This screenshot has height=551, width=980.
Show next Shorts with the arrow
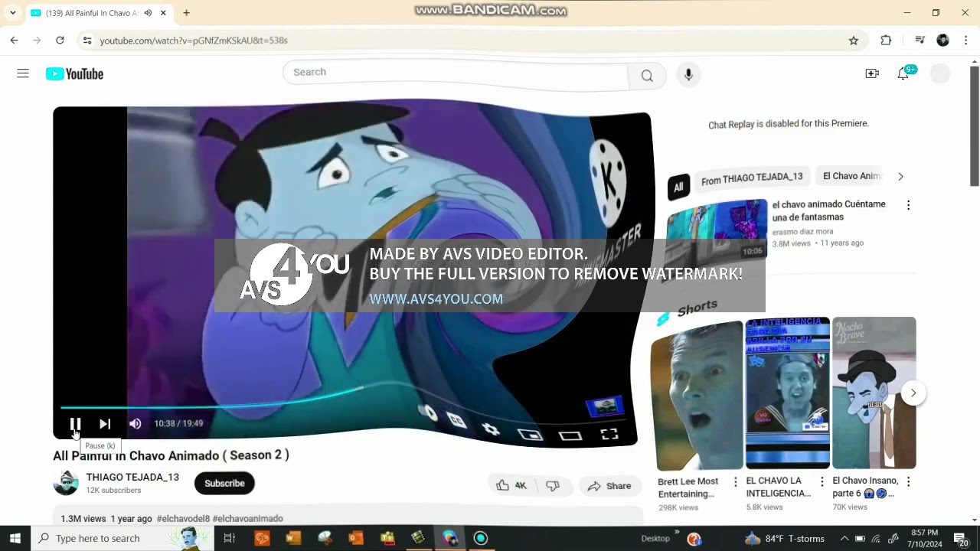[913, 393]
